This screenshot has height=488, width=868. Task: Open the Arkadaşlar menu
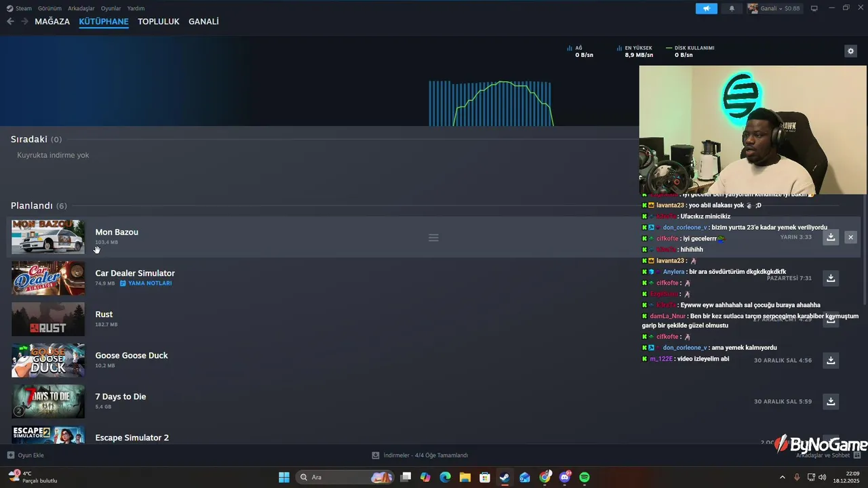81,8
